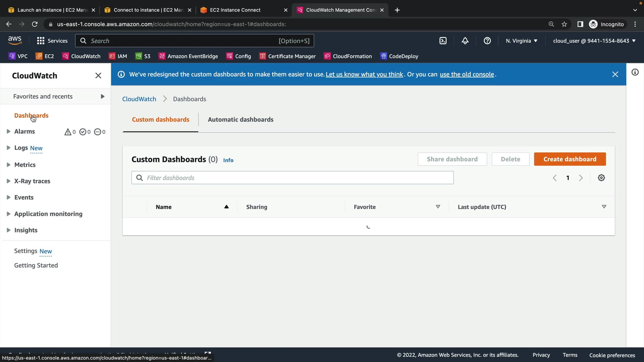Bookmark this page with star icon

coord(564,24)
